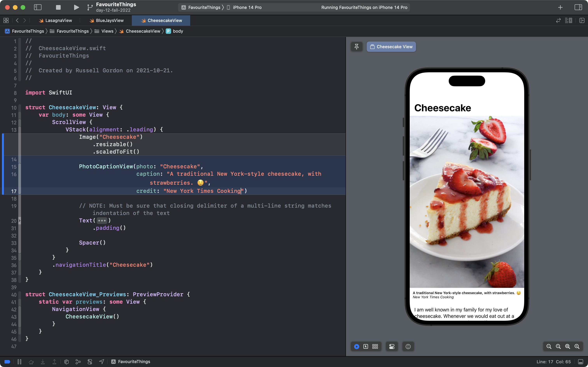Click the add editor button

582,20
